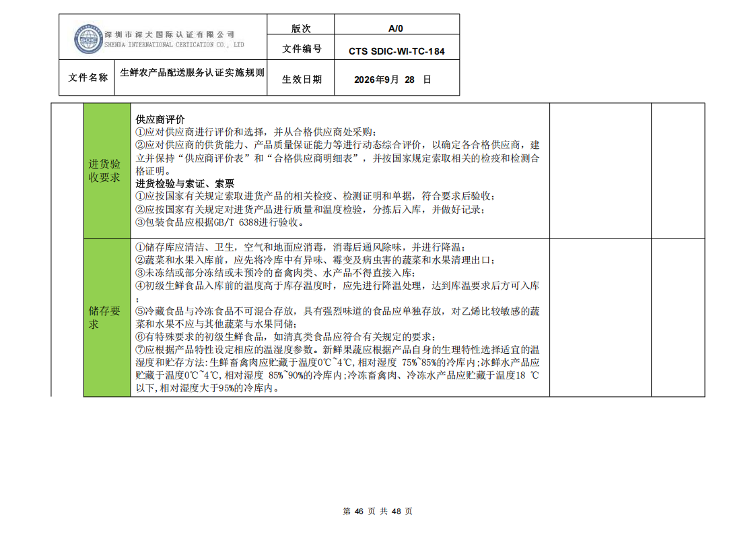
Task: Click line ③未冻结或部分冻结或未预冷的畜禽肉类
Action: click(276, 273)
